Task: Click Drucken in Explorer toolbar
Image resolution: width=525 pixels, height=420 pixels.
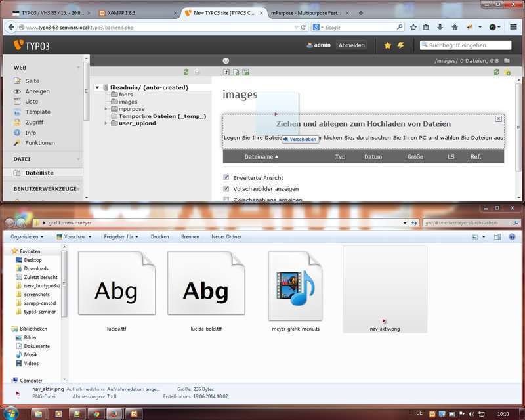Action: [x=159, y=236]
